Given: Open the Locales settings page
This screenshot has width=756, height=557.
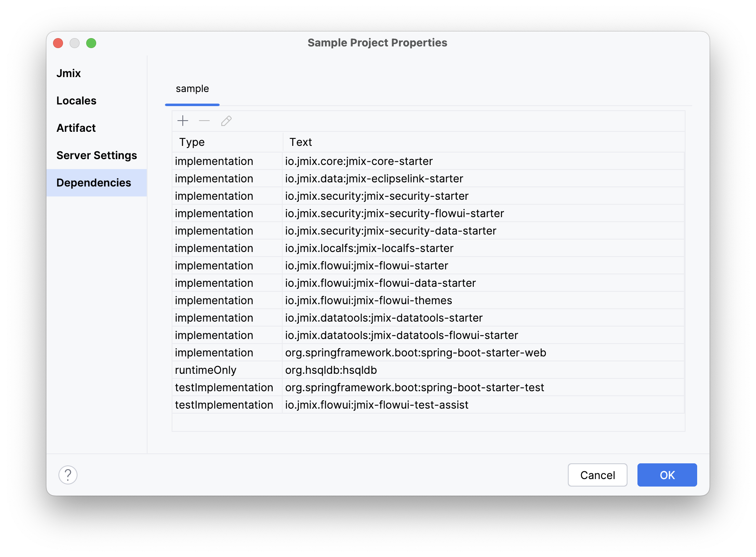Looking at the screenshot, I should [x=76, y=100].
